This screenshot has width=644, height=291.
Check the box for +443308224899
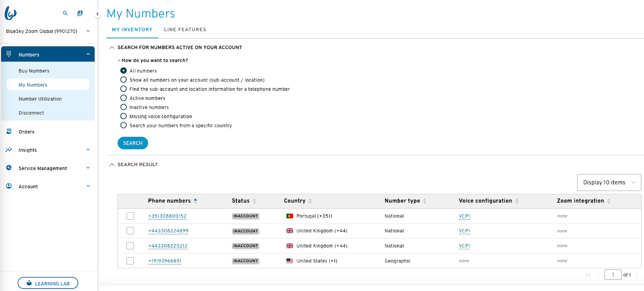pos(130,231)
